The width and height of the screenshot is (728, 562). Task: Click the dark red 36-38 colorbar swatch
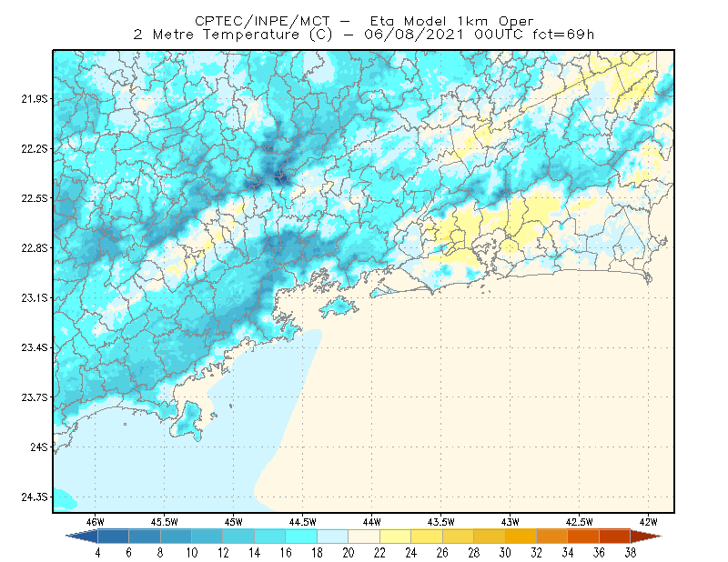point(615,537)
